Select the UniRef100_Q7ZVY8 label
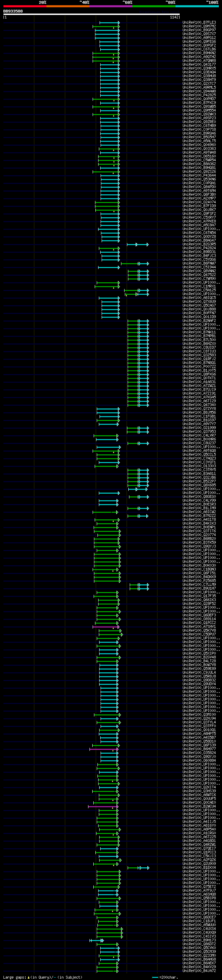The width and height of the screenshot is (222, 980). tap(199, 408)
